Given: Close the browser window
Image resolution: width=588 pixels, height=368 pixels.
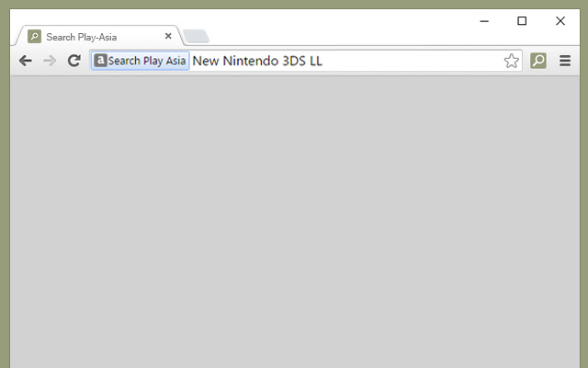Looking at the screenshot, I should (x=560, y=21).
